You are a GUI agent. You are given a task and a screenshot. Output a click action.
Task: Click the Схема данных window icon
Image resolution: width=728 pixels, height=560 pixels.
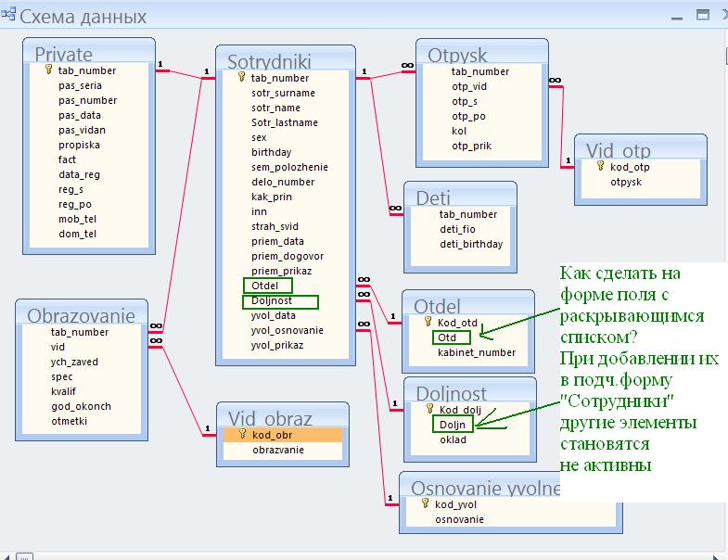pyautogui.click(x=8, y=15)
